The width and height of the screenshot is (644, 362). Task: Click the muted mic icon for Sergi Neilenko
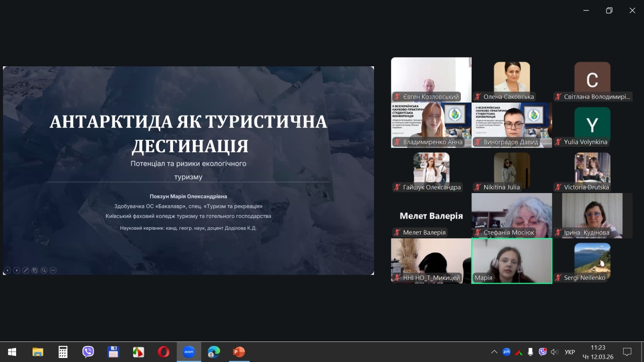[558, 278]
